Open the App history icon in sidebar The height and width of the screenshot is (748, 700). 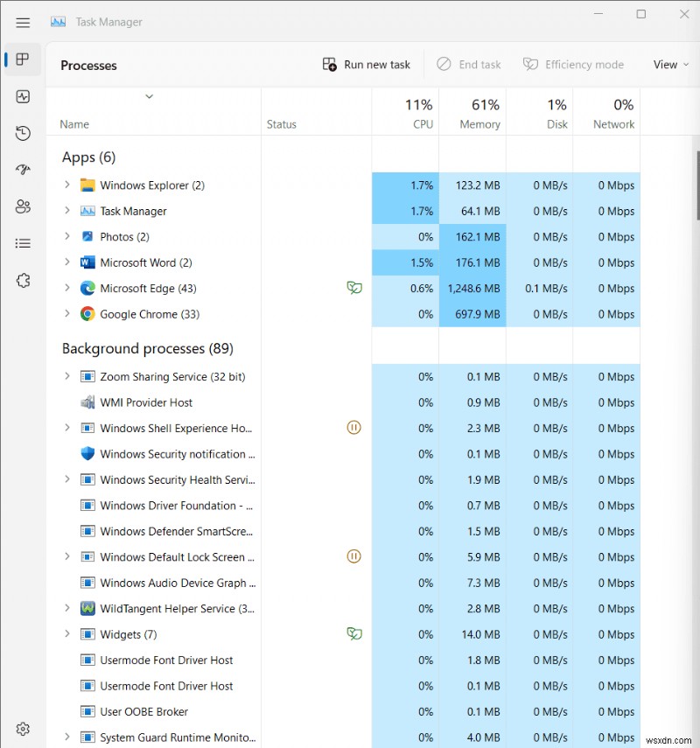click(23, 133)
